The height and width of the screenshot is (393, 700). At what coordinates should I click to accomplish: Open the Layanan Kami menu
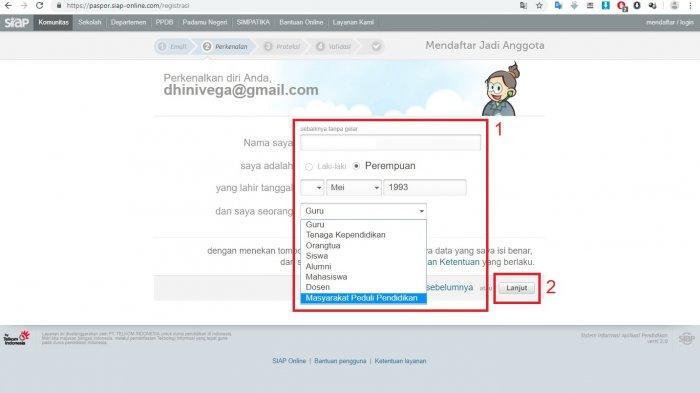click(353, 22)
